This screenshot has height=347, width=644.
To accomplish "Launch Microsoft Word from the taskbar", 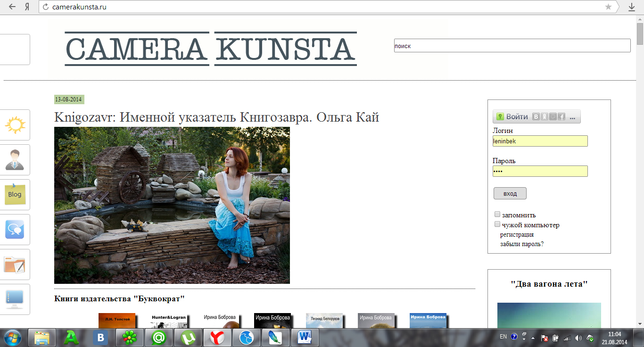I will tap(305, 337).
